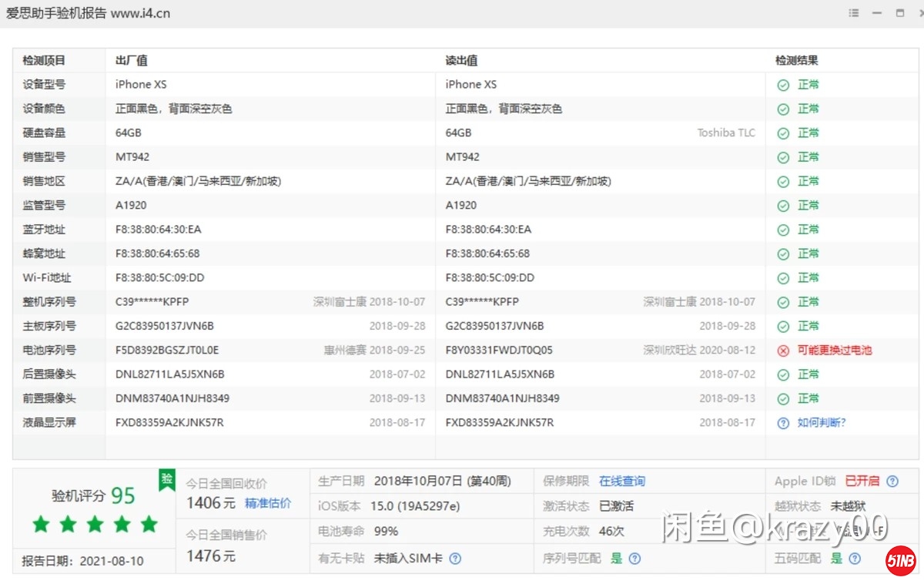The image size is (924, 584).
Task: Maximize the report window
Action: [x=899, y=13]
